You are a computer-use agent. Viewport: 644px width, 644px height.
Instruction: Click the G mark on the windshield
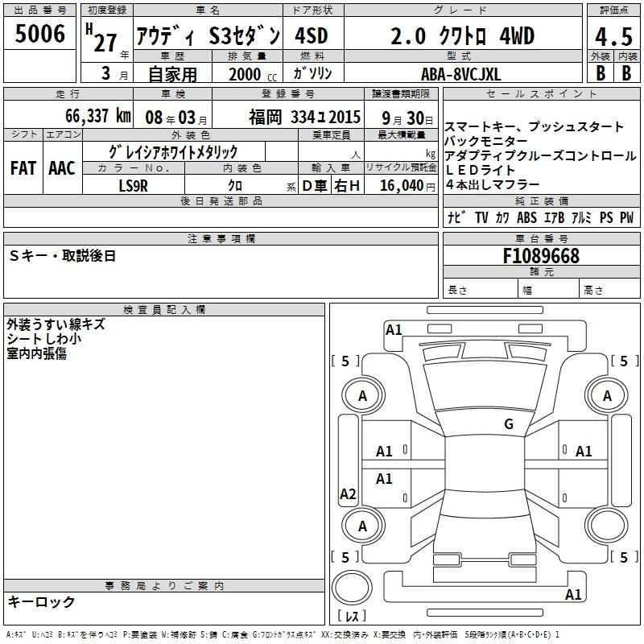(509, 423)
